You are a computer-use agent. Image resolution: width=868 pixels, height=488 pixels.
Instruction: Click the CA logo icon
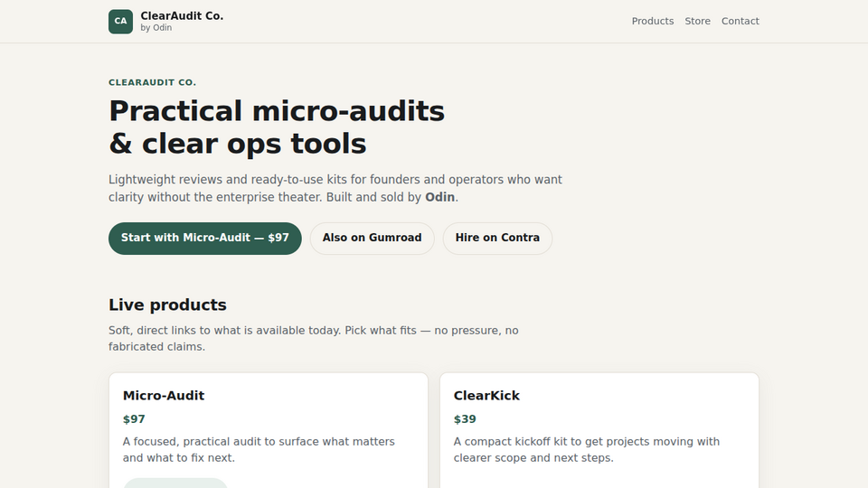click(x=120, y=22)
